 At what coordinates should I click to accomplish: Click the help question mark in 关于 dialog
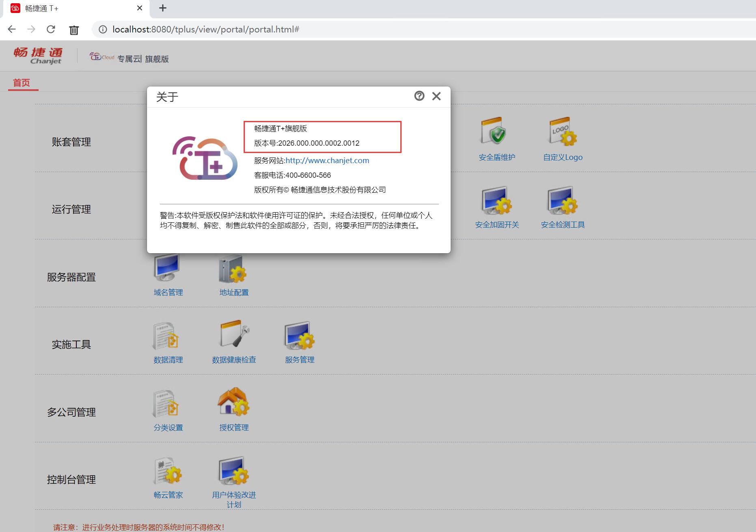click(419, 96)
